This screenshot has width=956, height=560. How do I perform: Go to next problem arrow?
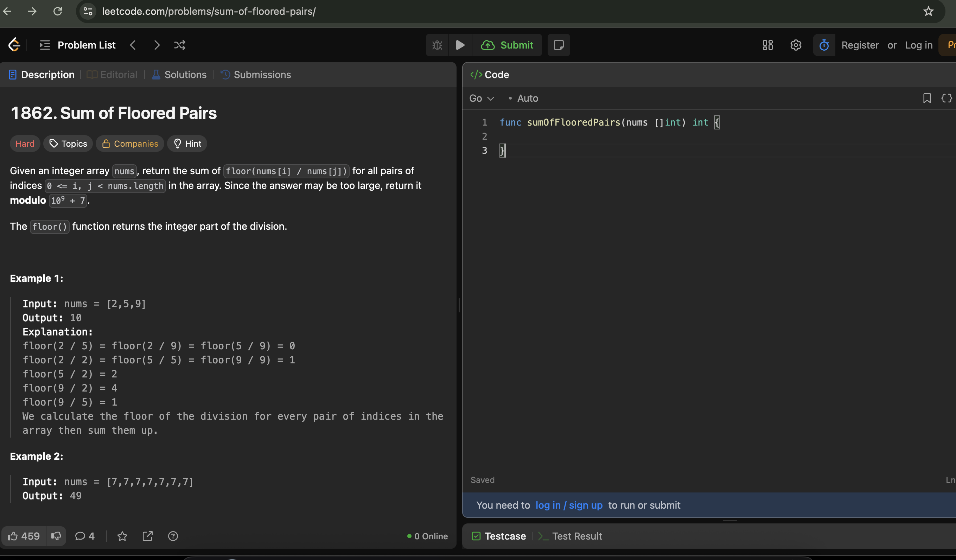point(157,45)
